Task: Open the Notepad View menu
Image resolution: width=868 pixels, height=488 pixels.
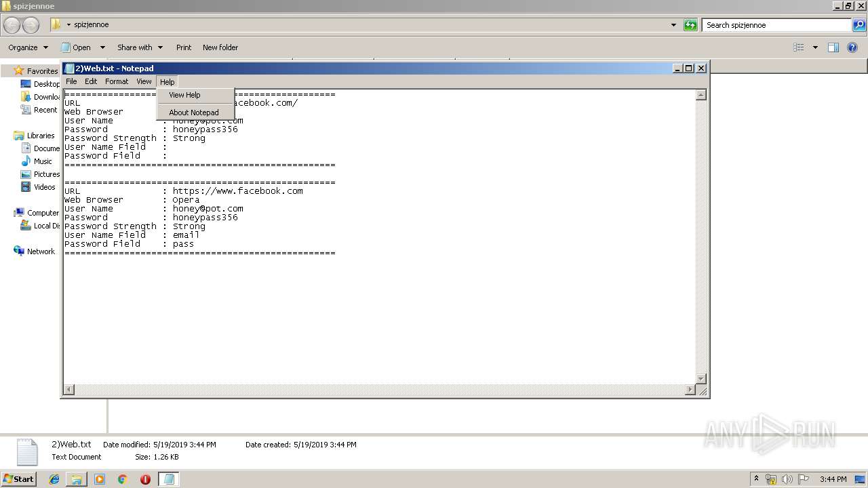Action: click(x=144, y=81)
